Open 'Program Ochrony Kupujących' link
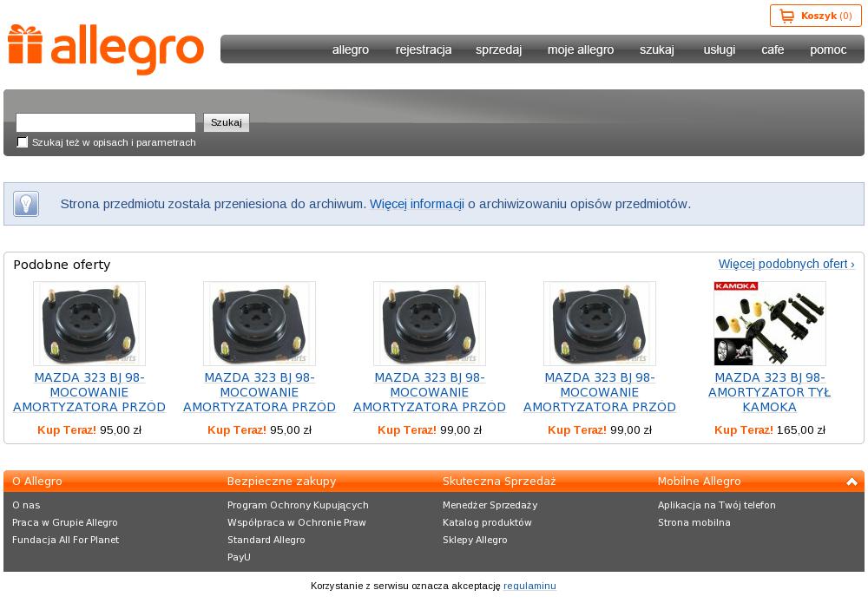The image size is (868, 603). click(x=298, y=505)
